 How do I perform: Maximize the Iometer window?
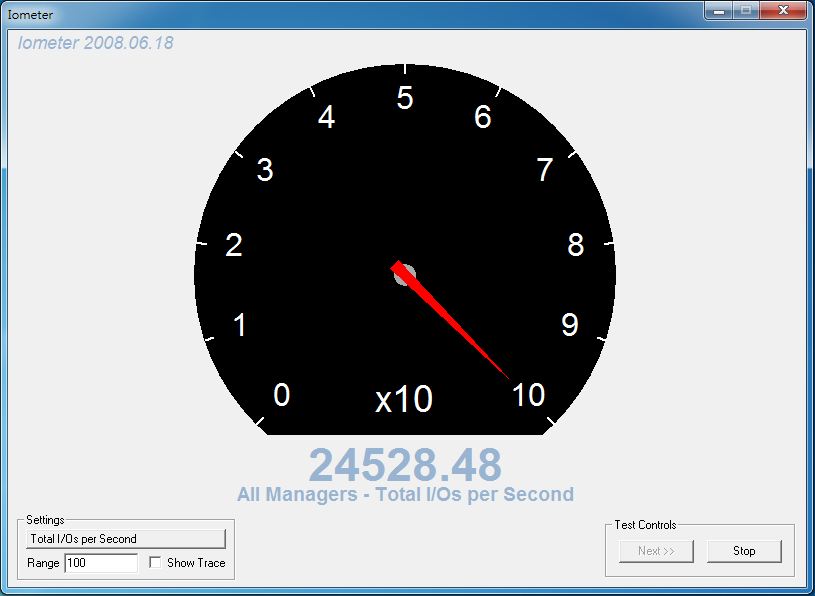[x=745, y=11]
